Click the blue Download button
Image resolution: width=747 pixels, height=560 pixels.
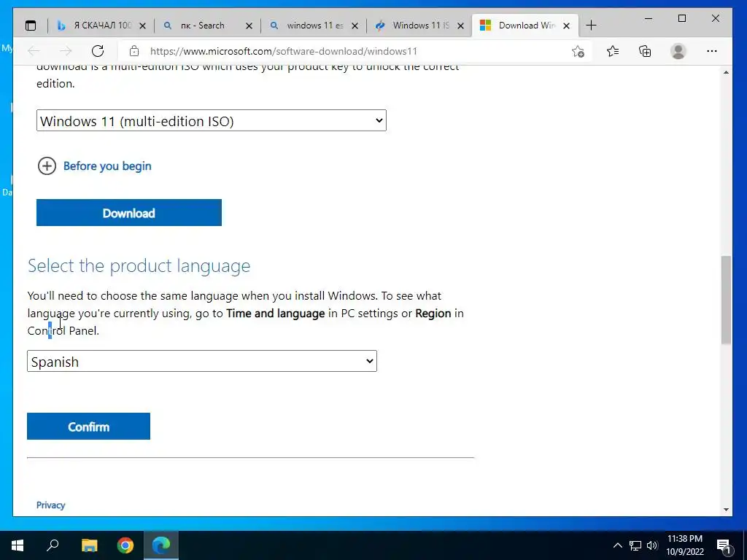[129, 213]
